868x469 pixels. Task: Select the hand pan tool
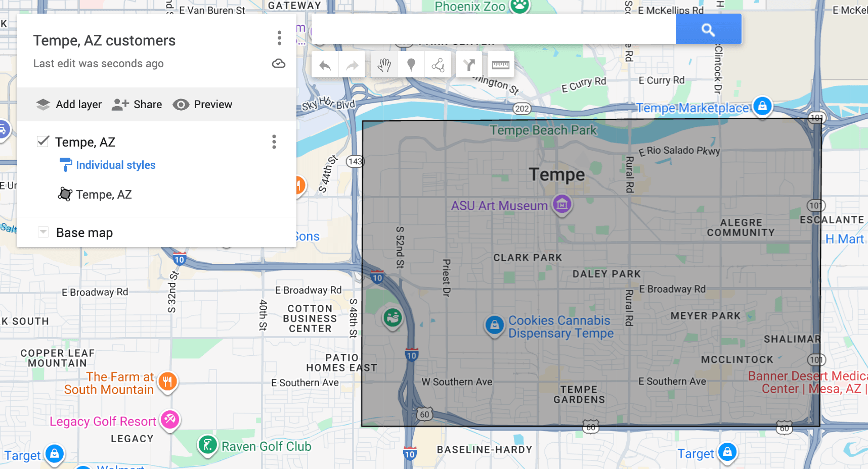(384, 65)
